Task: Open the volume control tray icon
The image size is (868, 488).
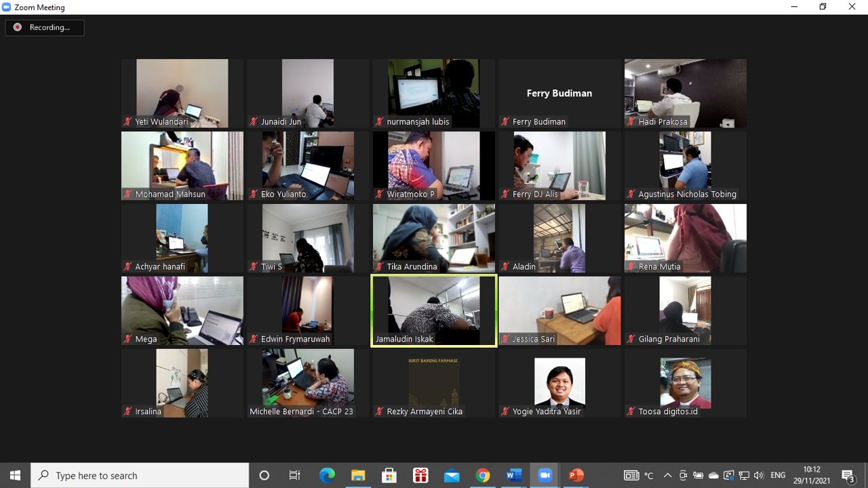Action: [759, 475]
